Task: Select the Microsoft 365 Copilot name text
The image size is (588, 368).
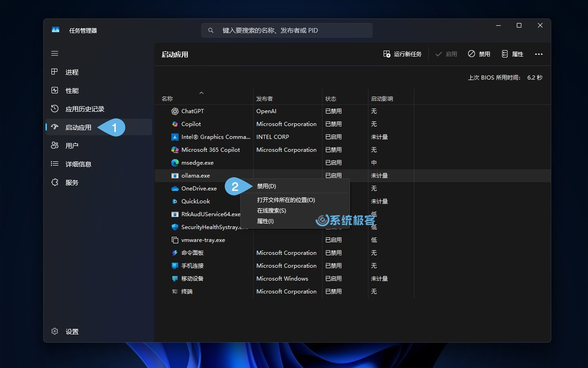Action: (210, 150)
